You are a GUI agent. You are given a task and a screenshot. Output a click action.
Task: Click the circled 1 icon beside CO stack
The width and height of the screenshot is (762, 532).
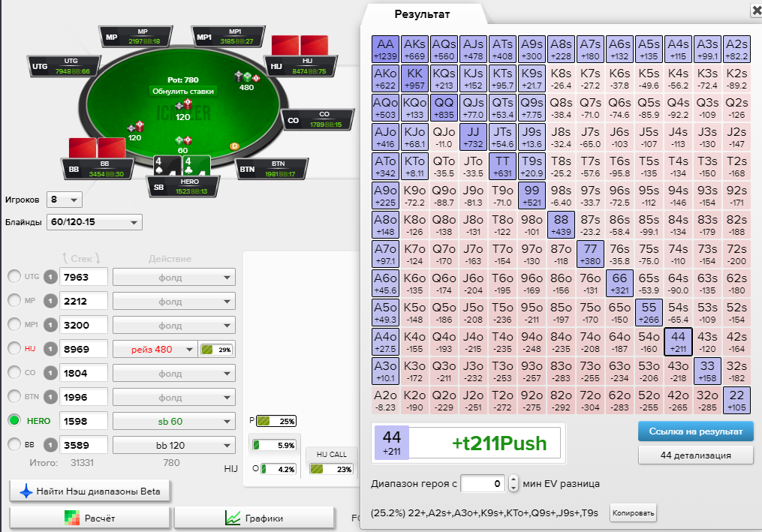[50, 373]
